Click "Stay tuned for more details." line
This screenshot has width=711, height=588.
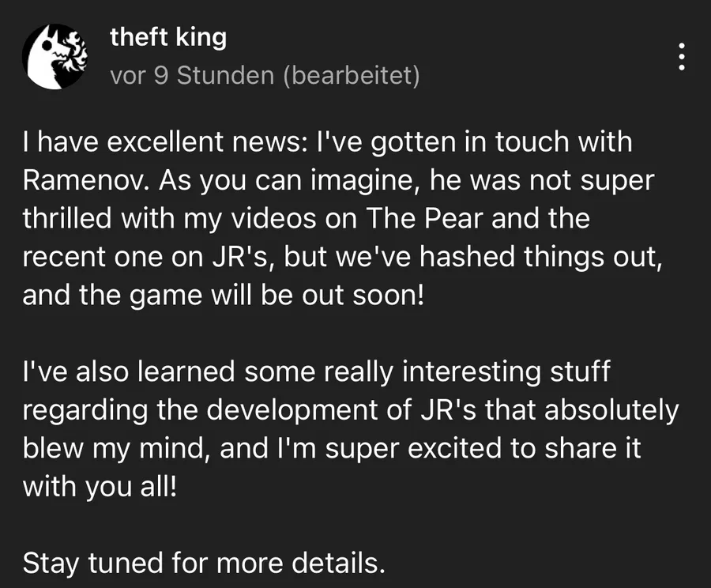[204, 563]
